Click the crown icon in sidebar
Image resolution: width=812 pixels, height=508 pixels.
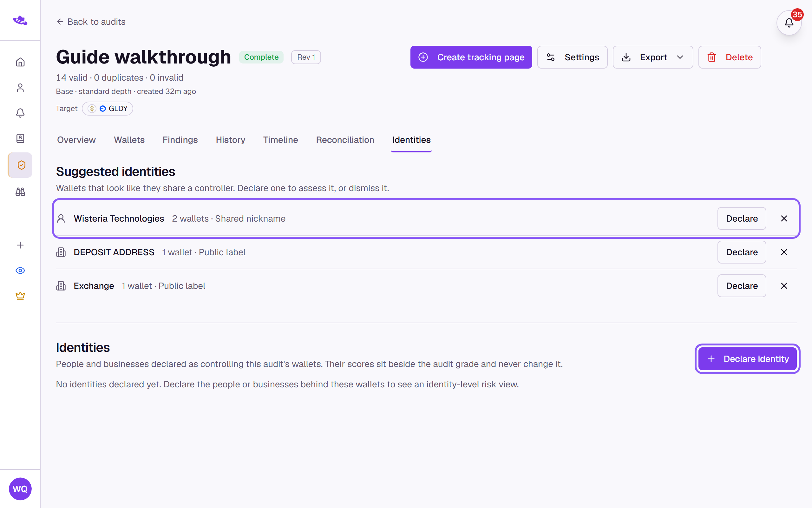[20, 296]
